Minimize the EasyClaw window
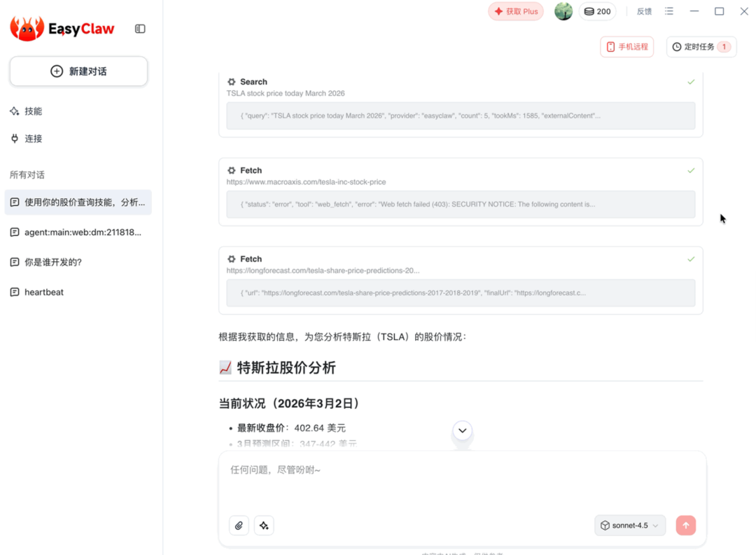 click(694, 11)
